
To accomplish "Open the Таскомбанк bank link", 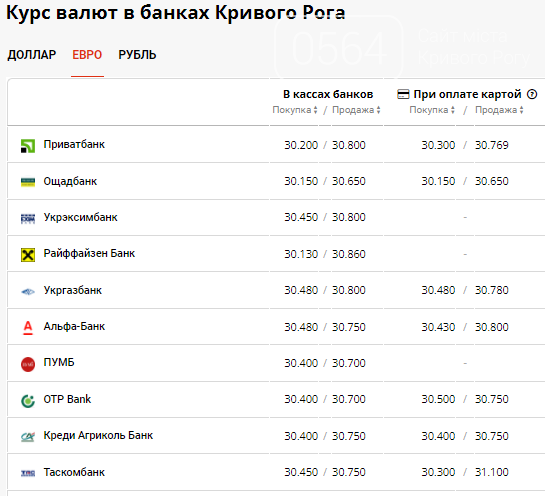I will 74,472.
